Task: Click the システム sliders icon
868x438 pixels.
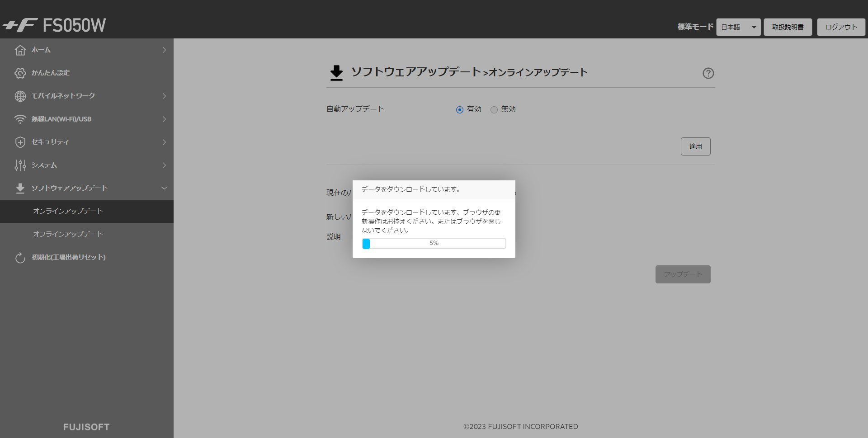Action: click(x=20, y=165)
